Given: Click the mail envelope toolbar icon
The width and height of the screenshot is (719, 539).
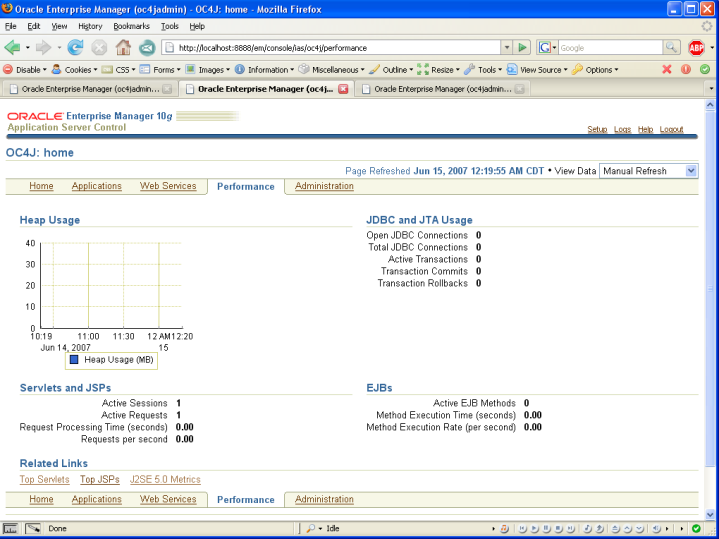Looking at the screenshot, I should coord(147,47).
